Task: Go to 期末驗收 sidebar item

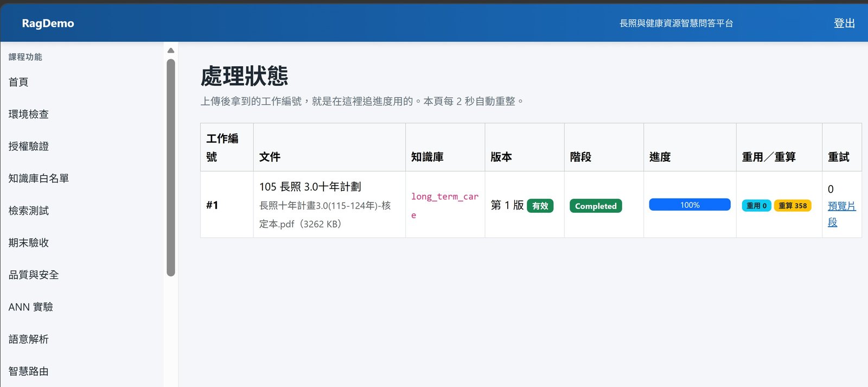Action: pyautogui.click(x=29, y=243)
